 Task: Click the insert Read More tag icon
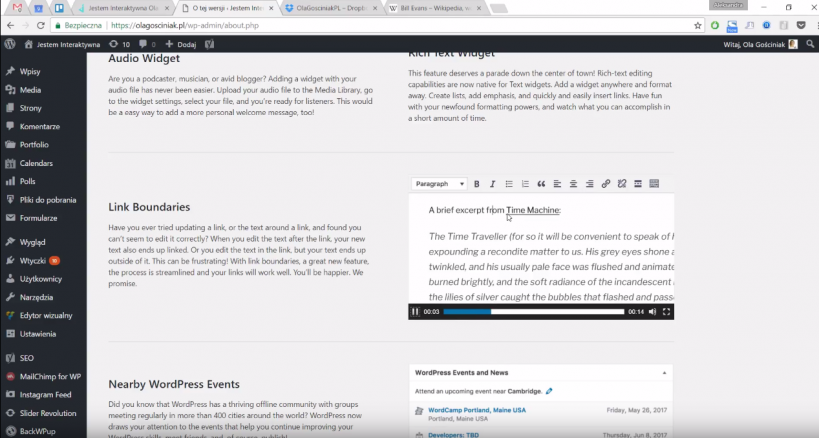click(638, 184)
